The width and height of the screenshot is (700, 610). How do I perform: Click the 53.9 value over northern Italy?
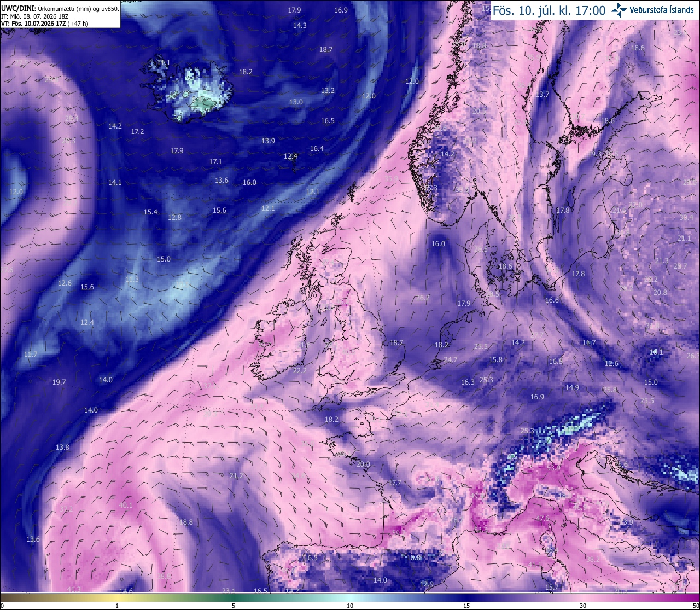click(553, 468)
